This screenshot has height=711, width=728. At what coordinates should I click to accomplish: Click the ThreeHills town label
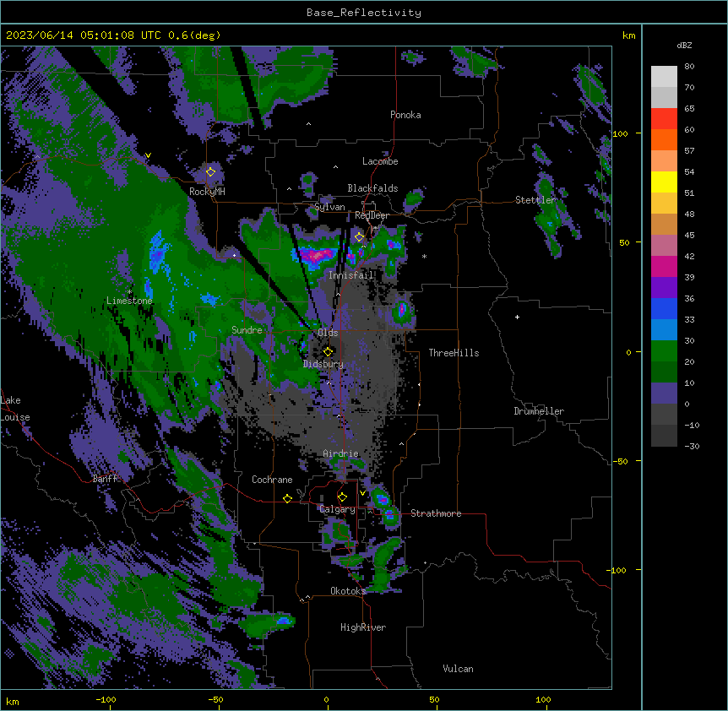pos(454,353)
